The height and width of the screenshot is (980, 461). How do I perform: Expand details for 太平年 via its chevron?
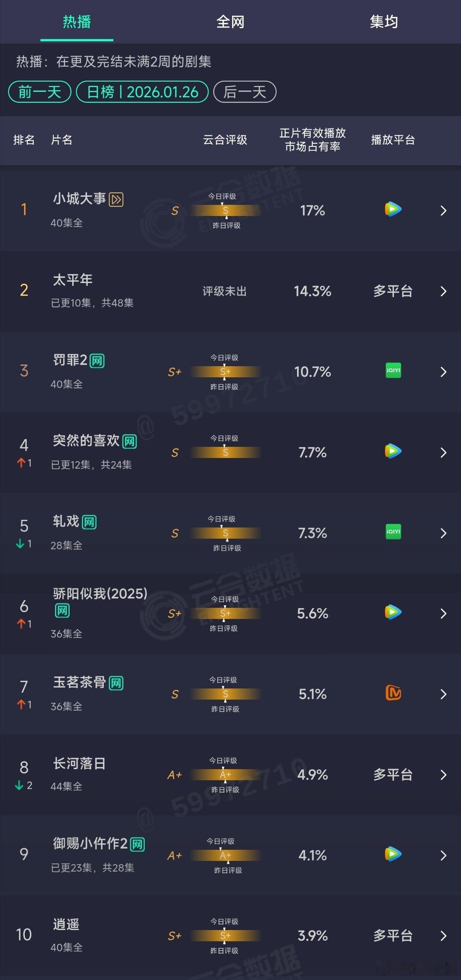coord(443,291)
